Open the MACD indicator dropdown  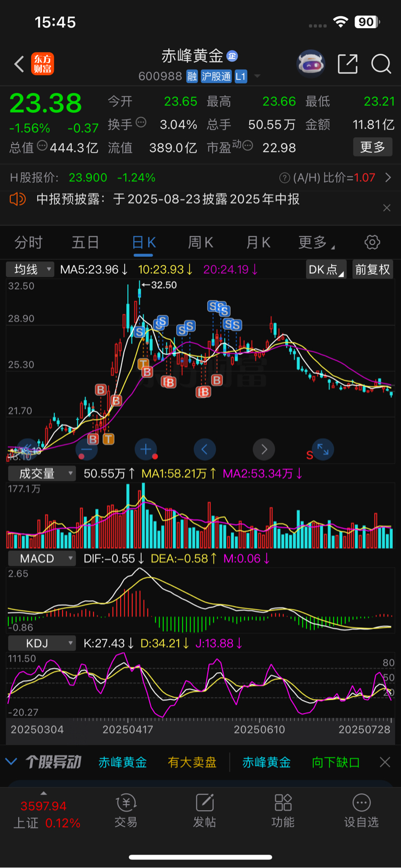[x=42, y=558]
